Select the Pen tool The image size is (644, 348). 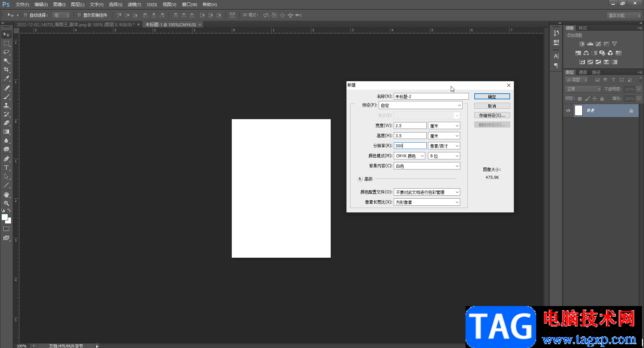[6, 159]
